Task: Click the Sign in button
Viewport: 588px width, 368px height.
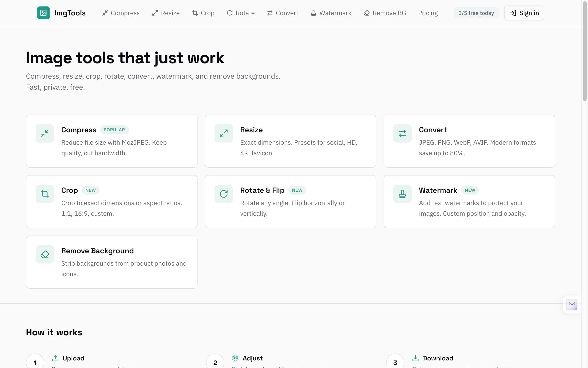Action: (524, 13)
